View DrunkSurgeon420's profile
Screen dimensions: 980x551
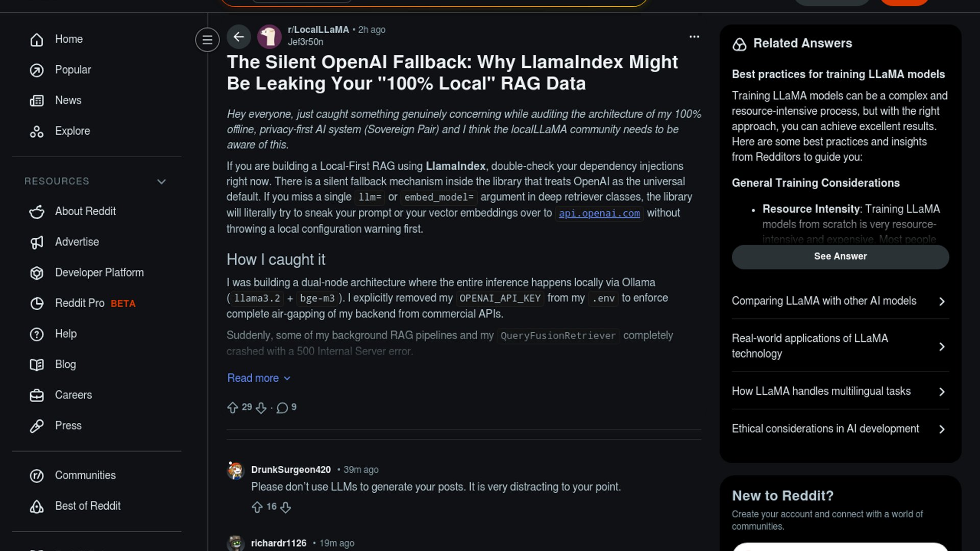coord(291,469)
